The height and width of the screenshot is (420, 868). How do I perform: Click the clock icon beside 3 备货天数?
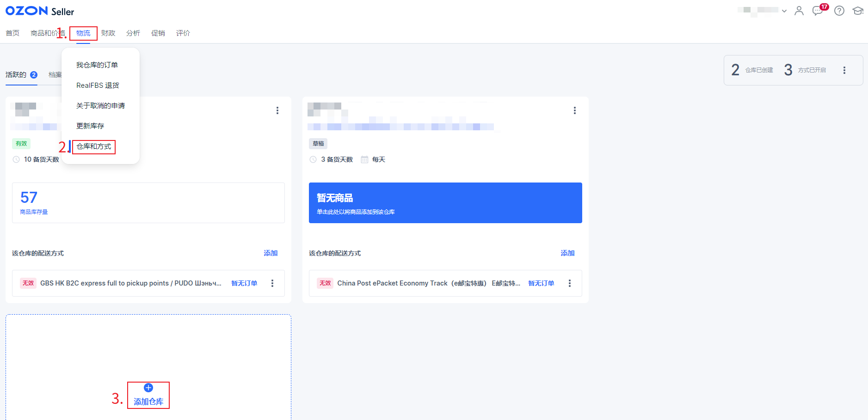pyautogui.click(x=313, y=159)
